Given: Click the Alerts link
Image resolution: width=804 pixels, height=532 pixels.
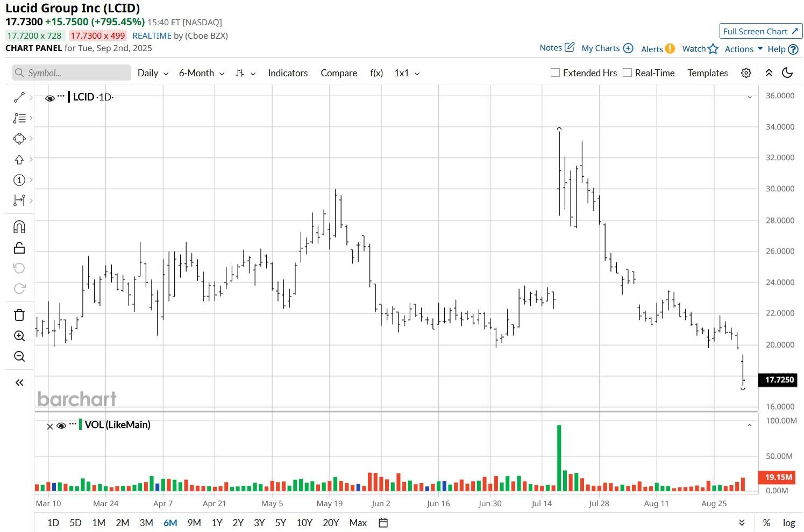Looking at the screenshot, I should [x=652, y=49].
